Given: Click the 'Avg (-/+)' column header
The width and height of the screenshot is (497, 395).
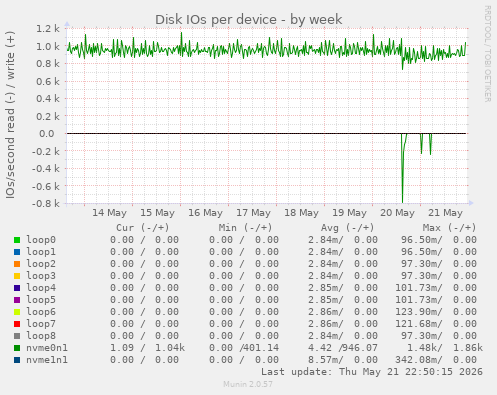Looking at the screenshot, I should [348, 228].
